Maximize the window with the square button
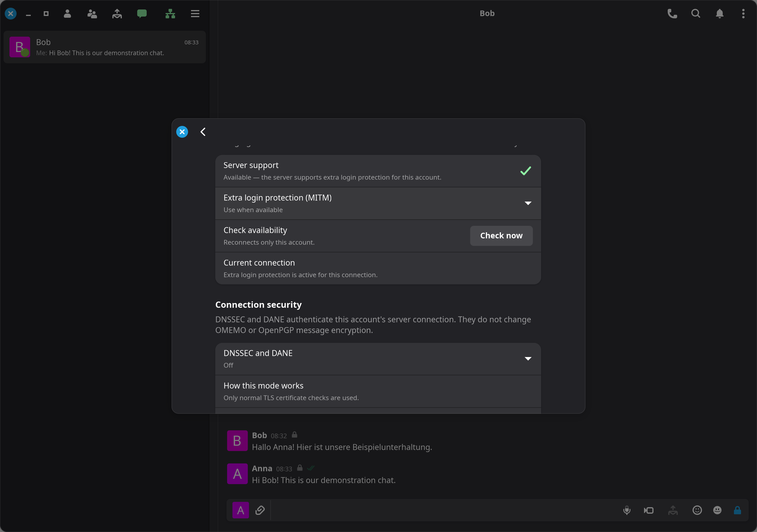This screenshot has height=532, width=757. (x=46, y=14)
